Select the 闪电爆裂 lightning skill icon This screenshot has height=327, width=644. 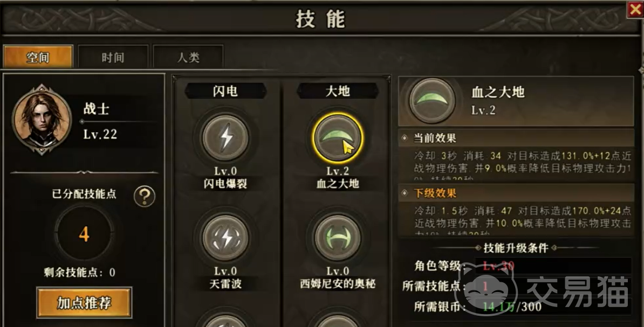pos(225,138)
